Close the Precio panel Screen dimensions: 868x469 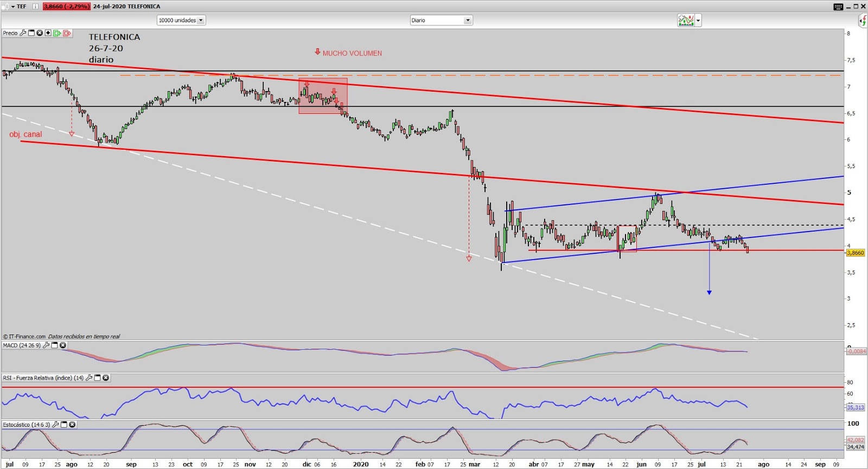pos(40,33)
